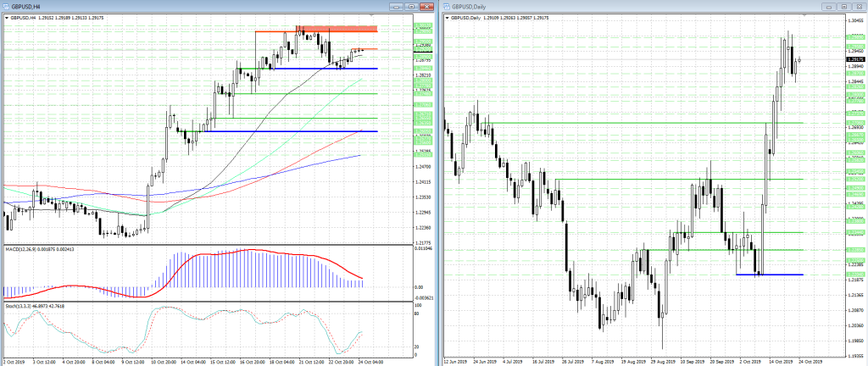Viewport: 868px width, 366px height.
Task: Close the GBPUSD,Daily chart window
Action: pyautogui.click(x=860, y=6)
